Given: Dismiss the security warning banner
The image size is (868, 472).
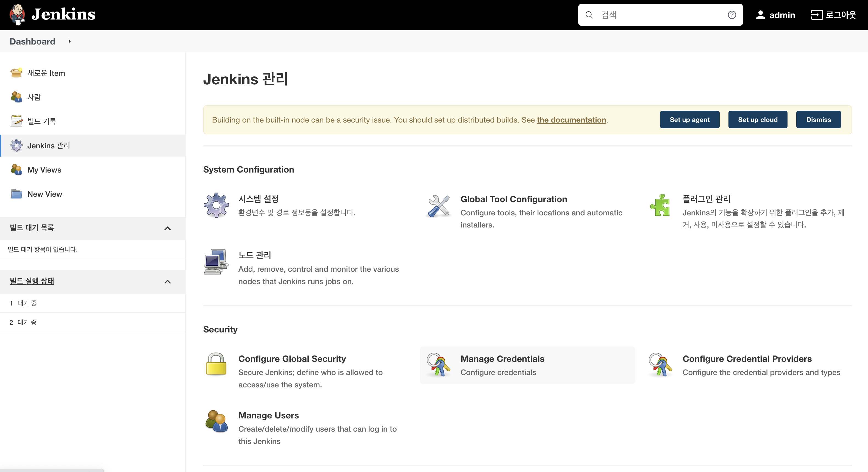Looking at the screenshot, I should click(x=818, y=120).
